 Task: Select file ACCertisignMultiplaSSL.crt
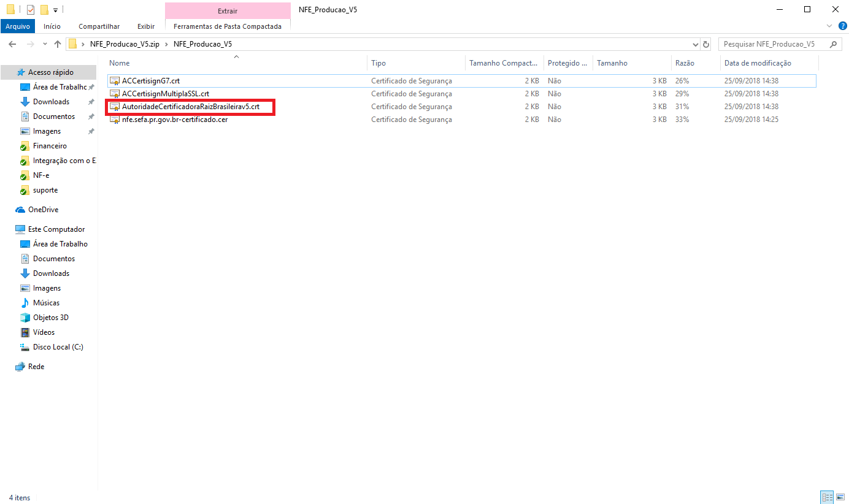pyautogui.click(x=461, y=94)
